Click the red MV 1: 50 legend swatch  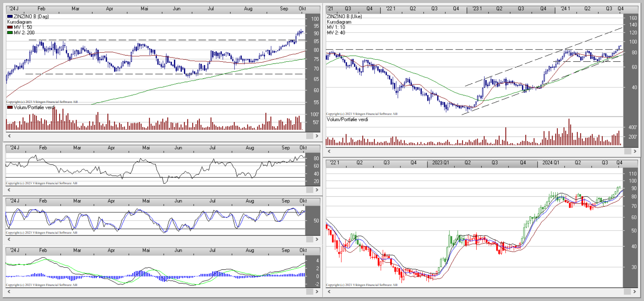(x=10, y=27)
